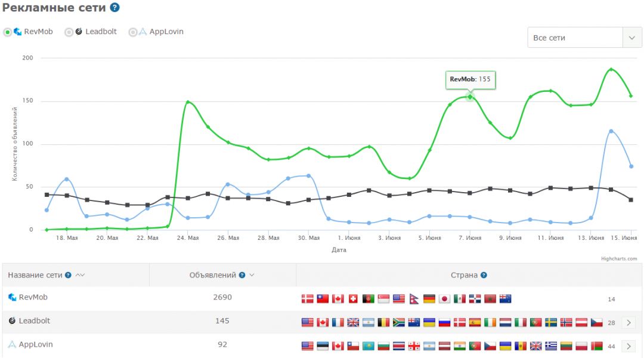Click the Leadbolt logo in the table row

(13, 320)
